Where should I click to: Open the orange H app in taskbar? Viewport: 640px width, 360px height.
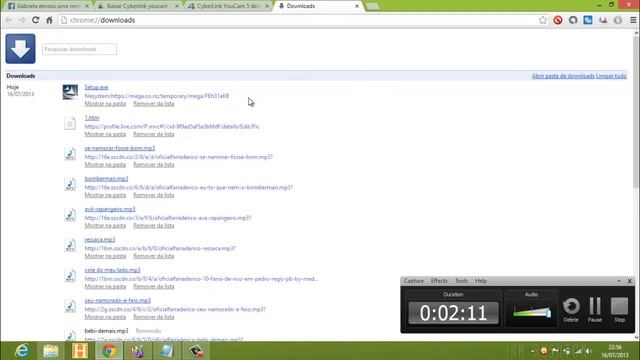(80, 351)
